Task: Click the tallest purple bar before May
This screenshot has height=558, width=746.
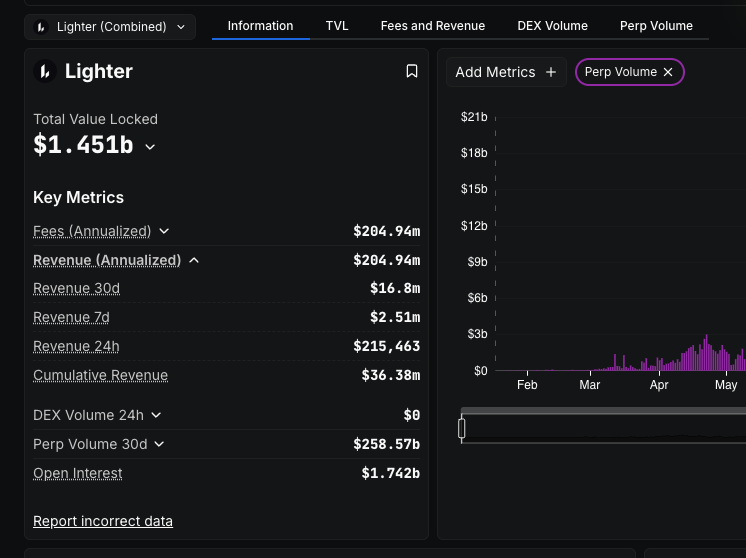Action: (707, 352)
